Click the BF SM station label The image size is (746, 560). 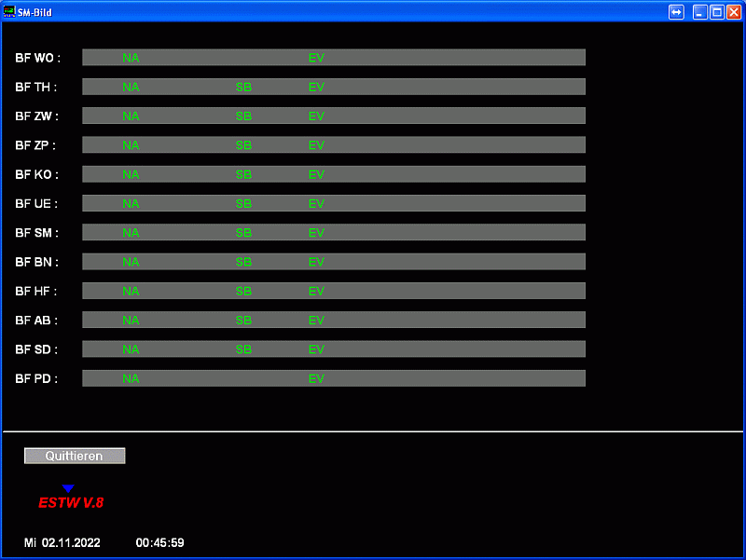click(x=36, y=232)
